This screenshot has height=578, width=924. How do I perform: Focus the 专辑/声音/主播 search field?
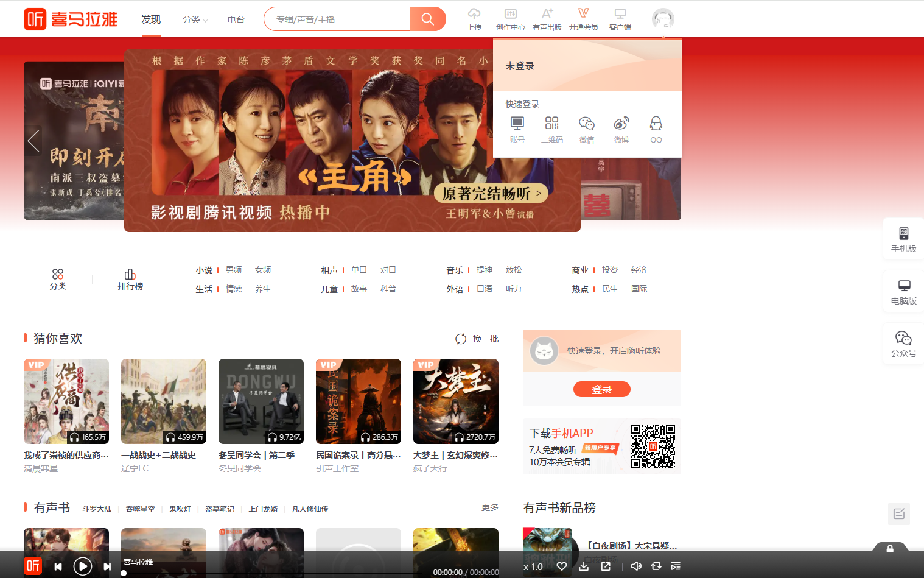click(337, 19)
